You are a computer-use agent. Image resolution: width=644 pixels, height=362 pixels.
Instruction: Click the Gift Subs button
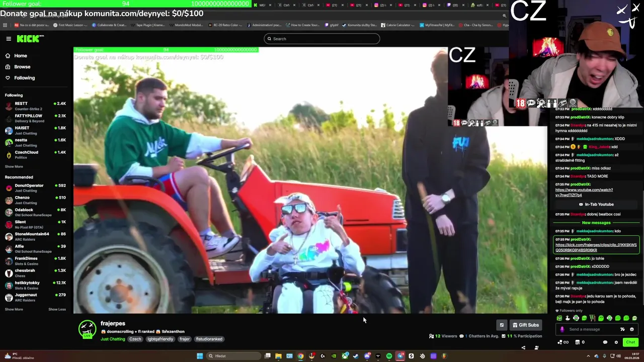(526, 325)
